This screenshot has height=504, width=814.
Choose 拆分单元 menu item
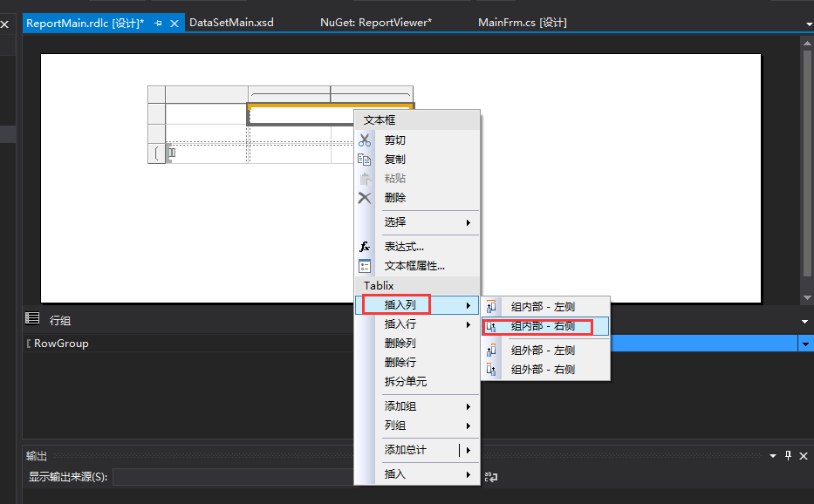[x=417, y=382]
